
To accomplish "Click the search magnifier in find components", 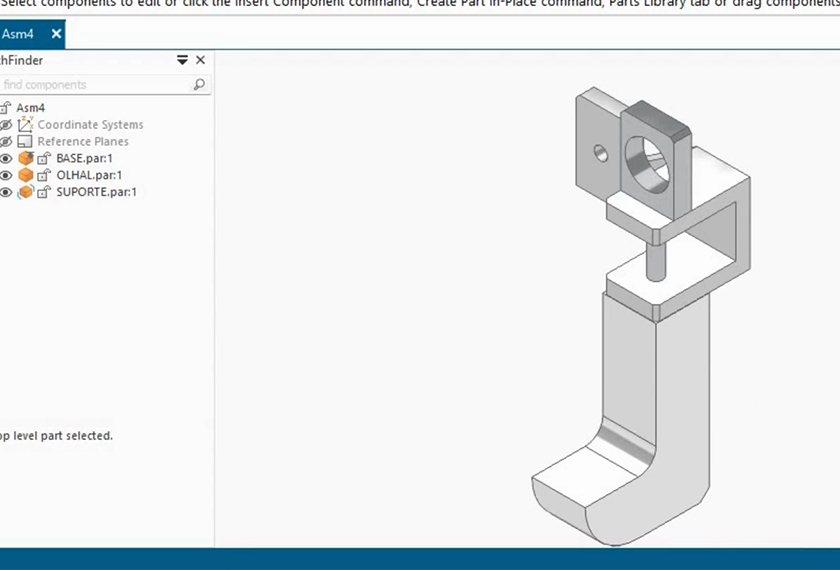I will pos(199,85).
